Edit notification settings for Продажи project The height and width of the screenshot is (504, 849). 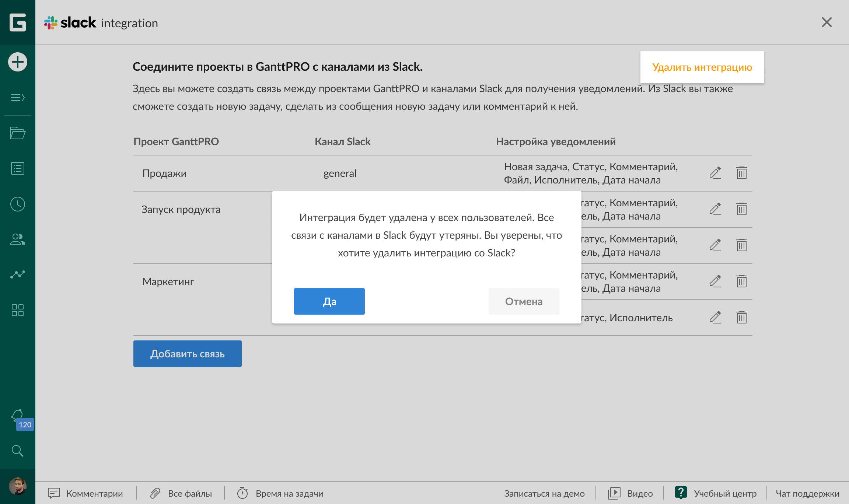[x=715, y=173]
